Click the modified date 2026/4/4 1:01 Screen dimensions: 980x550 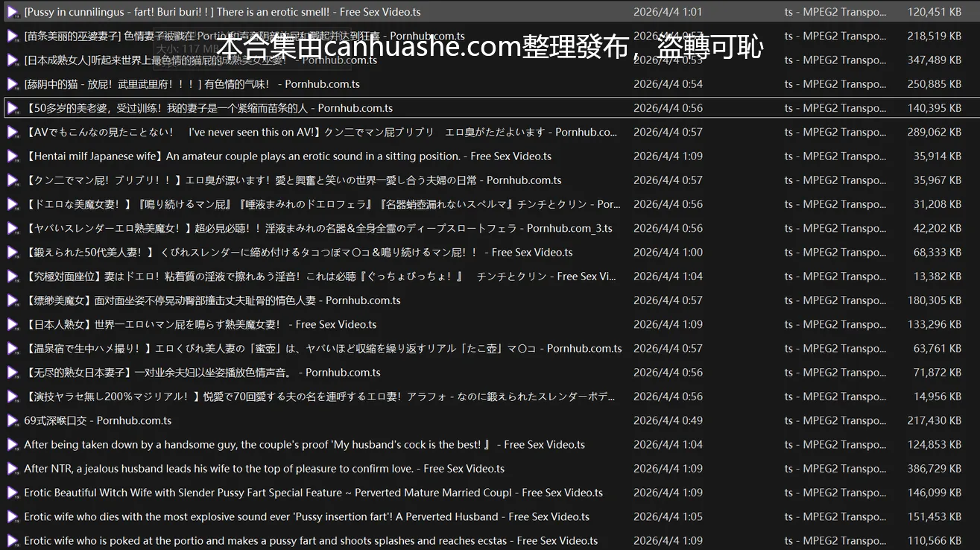coord(668,12)
